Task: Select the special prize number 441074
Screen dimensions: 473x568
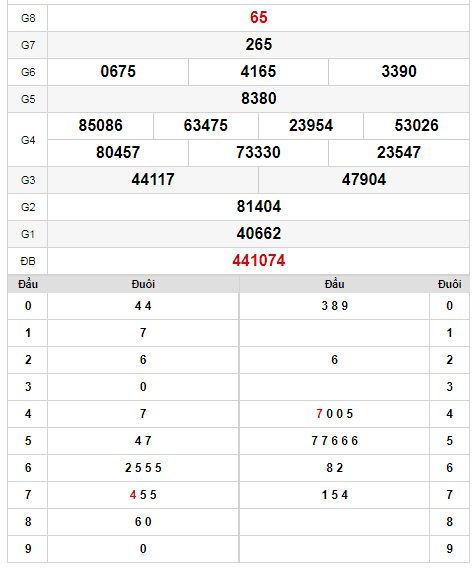Action: point(258,261)
